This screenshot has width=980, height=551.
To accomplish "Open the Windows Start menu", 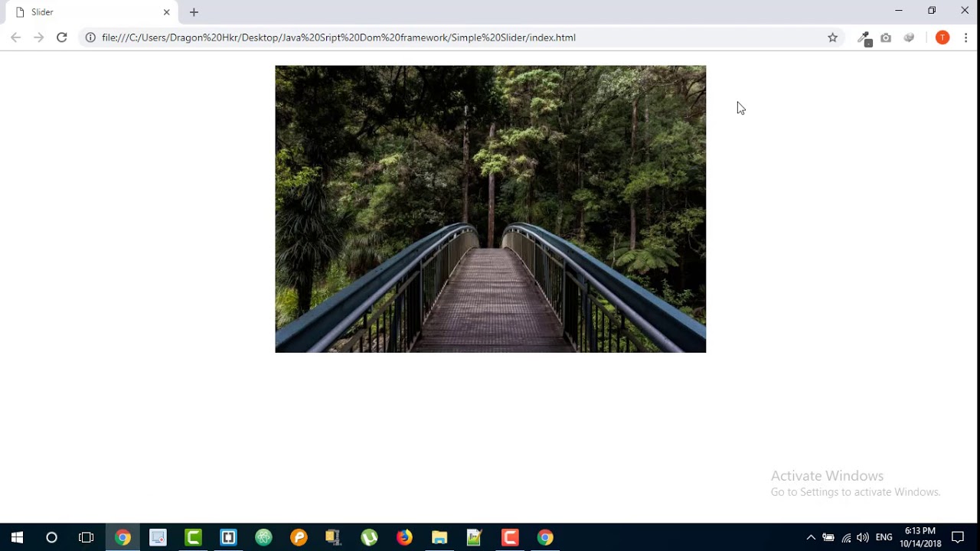I will click(x=17, y=537).
